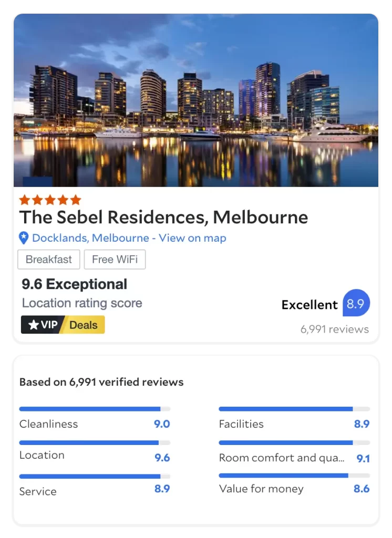Image resolution: width=392 pixels, height=538 pixels.
Task: Click the five-star rating icons
Action: point(50,200)
